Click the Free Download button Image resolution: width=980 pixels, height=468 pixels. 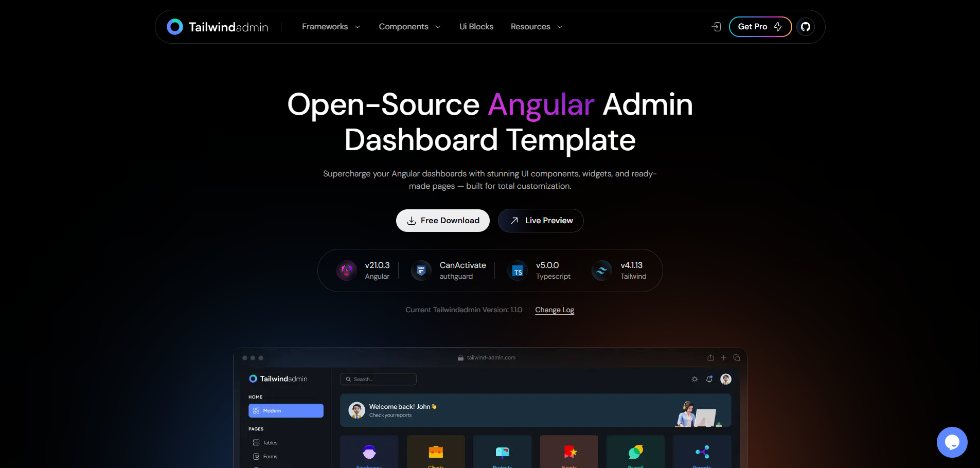pos(443,221)
